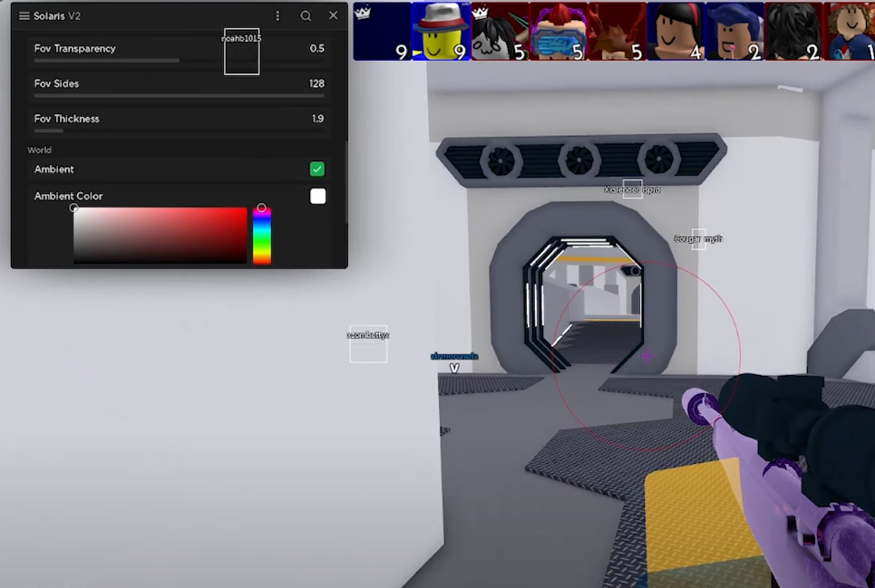Image resolution: width=875 pixels, height=588 pixels.
Task: Adjust the Fov Sides slider
Action: point(180,95)
